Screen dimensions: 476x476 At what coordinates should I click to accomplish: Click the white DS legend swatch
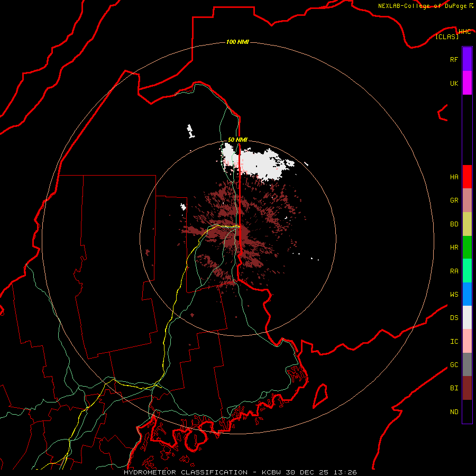pos(467,317)
